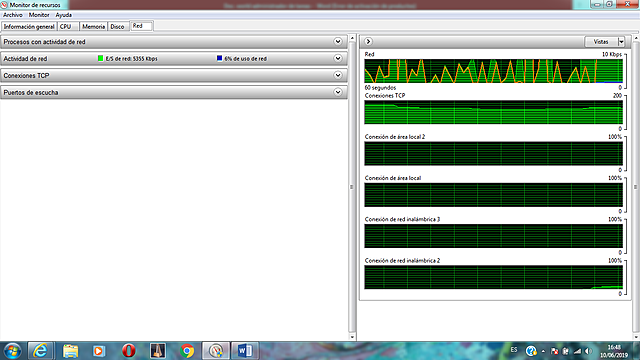Expand Procesos con actividad de red section
The image size is (640, 360).
pos(338,42)
